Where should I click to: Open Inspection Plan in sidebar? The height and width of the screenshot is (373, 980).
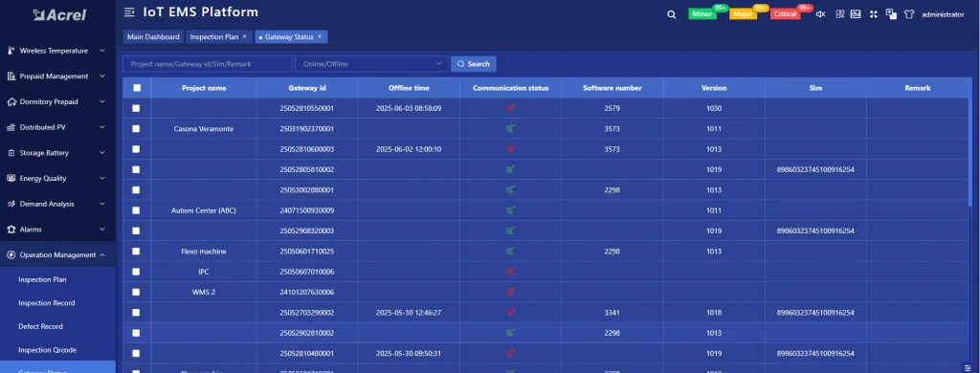tap(42, 279)
